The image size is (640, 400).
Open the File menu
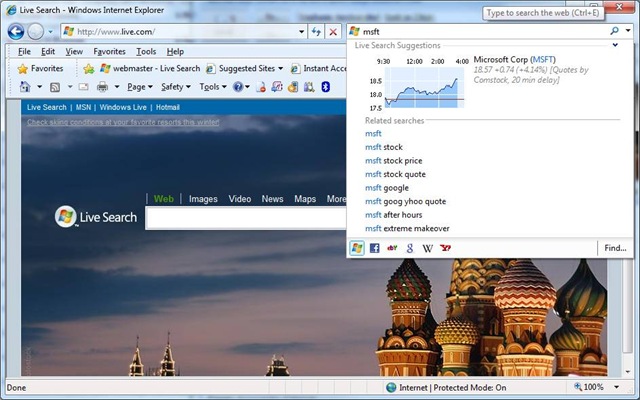(24, 51)
